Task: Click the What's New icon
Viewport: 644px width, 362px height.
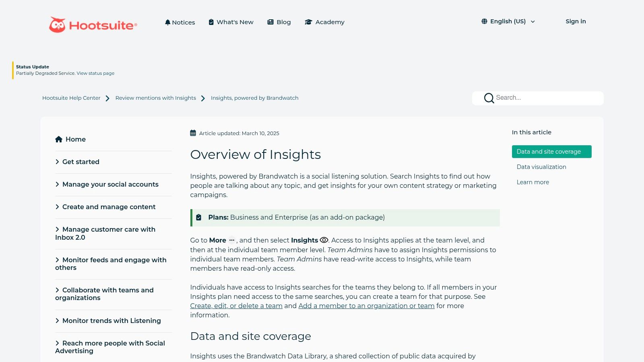Action: 211,22
